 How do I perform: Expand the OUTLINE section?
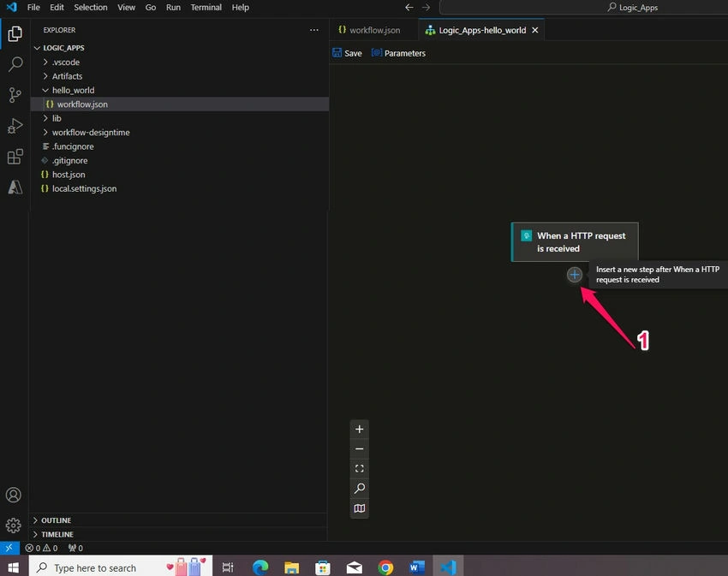180,520
